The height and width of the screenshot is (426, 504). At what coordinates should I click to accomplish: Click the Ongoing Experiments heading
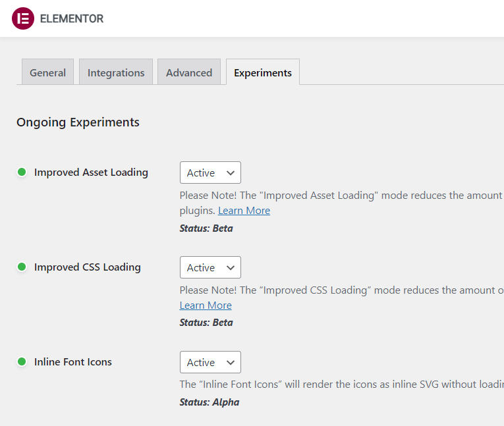coord(78,122)
